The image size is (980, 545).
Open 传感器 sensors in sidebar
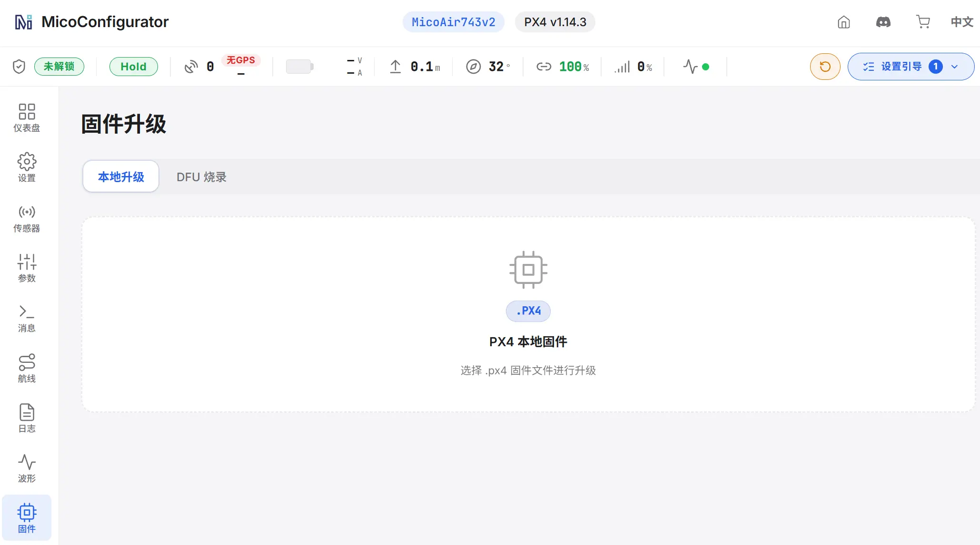(x=27, y=218)
